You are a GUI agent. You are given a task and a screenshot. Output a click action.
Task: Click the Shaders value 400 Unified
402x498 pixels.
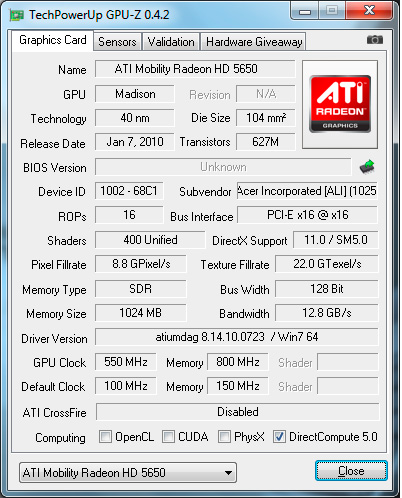[150, 240]
